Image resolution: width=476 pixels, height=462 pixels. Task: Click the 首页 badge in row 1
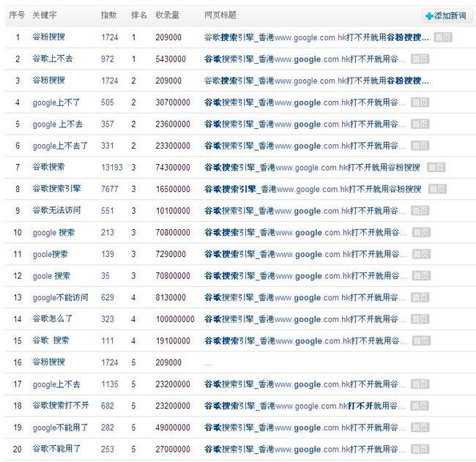(x=443, y=37)
